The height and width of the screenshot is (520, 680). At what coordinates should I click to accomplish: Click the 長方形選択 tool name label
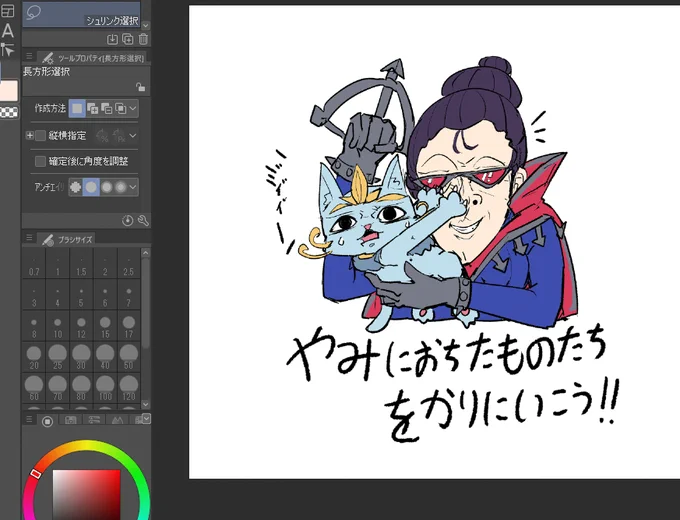click(46, 72)
